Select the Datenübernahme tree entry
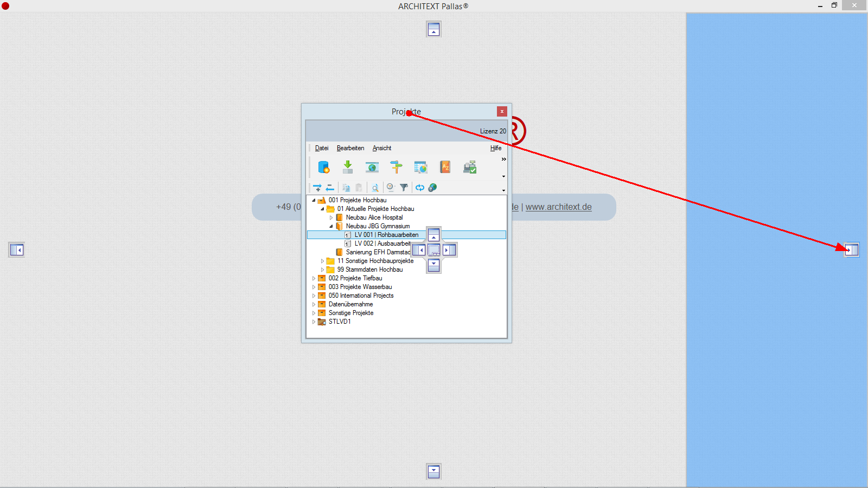 350,304
